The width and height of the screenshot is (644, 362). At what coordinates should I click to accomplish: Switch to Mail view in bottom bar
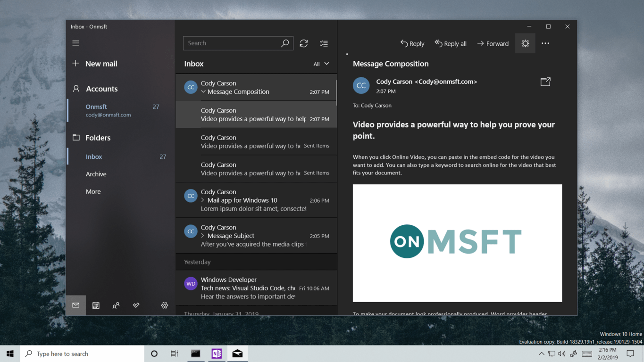[x=75, y=305]
